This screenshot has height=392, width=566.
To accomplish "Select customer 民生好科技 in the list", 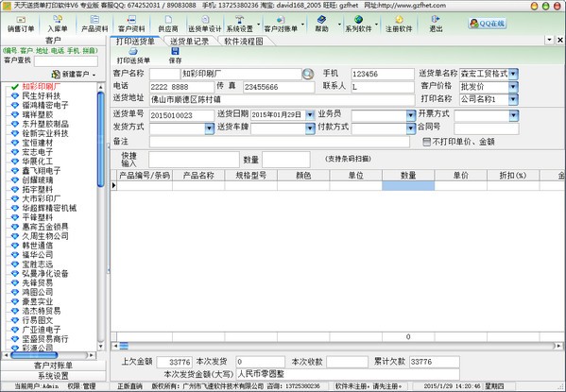I will [x=42, y=96].
